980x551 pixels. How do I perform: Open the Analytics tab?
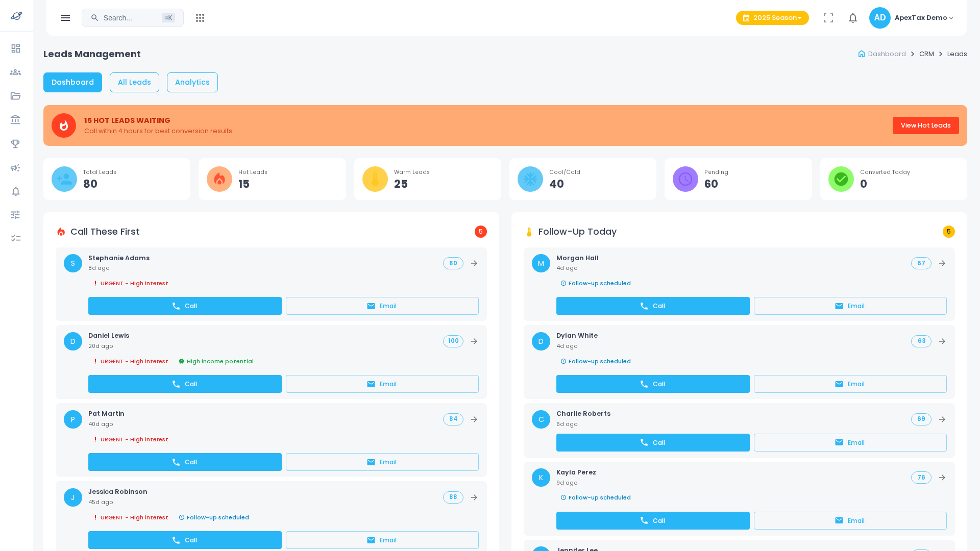pos(192,82)
